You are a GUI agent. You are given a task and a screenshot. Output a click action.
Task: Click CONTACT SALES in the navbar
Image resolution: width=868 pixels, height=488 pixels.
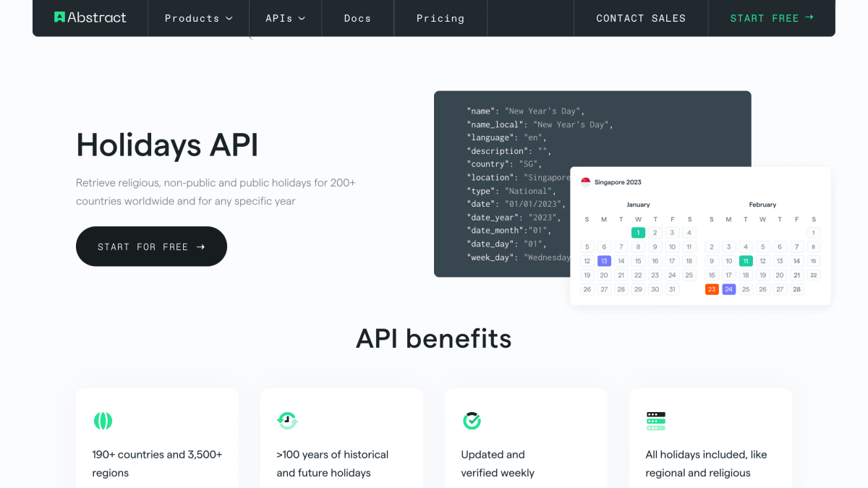pyautogui.click(x=641, y=18)
